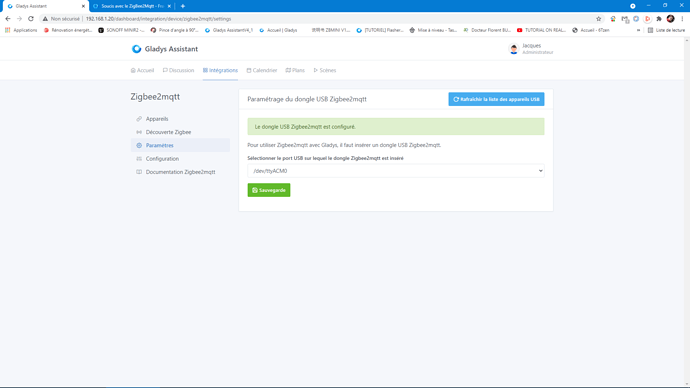Click the green Sauvegarde button
Screen dimensions: 690x388
tap(269, 190)
